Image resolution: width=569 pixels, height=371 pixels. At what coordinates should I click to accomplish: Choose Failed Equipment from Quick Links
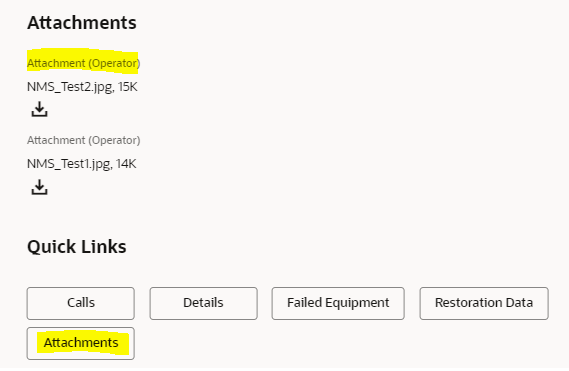pos(338,303)
